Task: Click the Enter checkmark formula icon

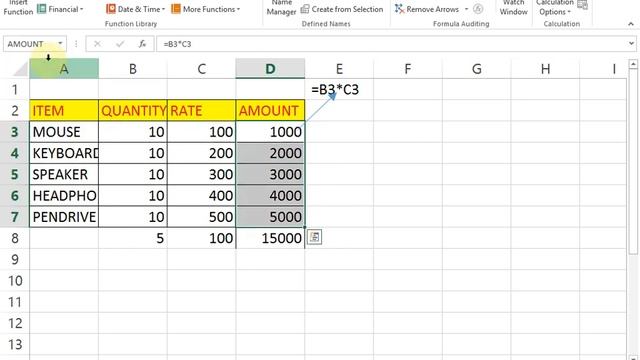Action: [120, 44]
